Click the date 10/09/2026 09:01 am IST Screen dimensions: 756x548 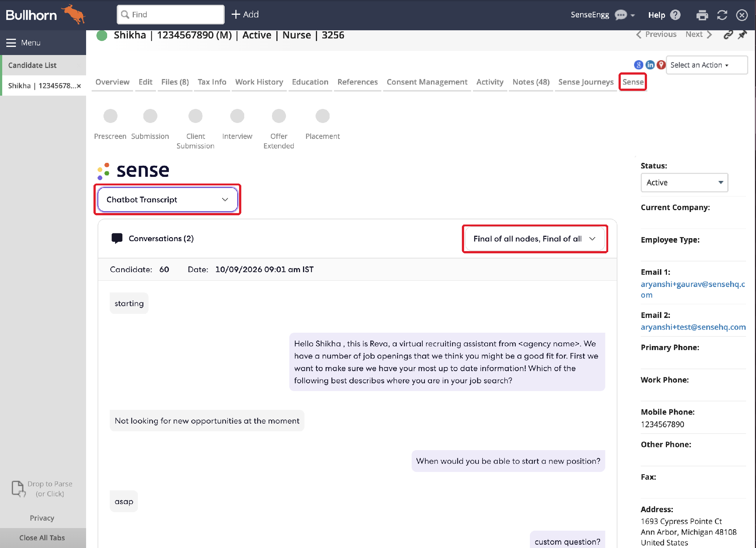(x=265, y=270)
